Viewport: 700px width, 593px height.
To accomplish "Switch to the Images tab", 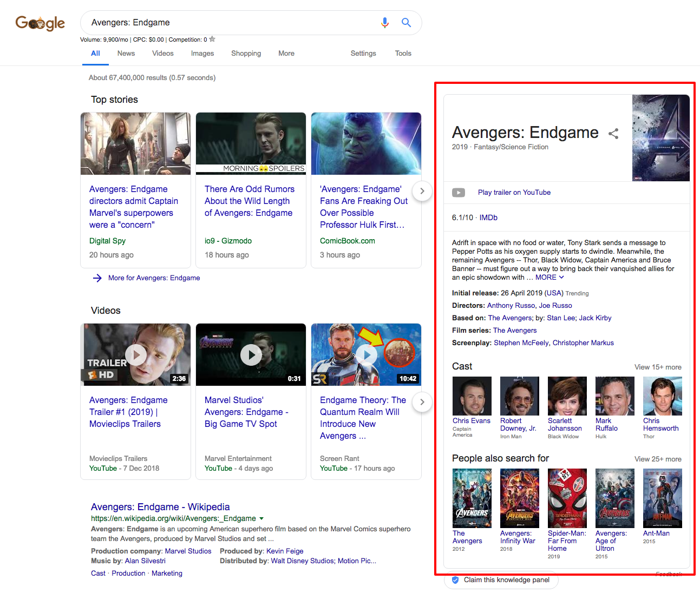I will (x=202, y=54).
